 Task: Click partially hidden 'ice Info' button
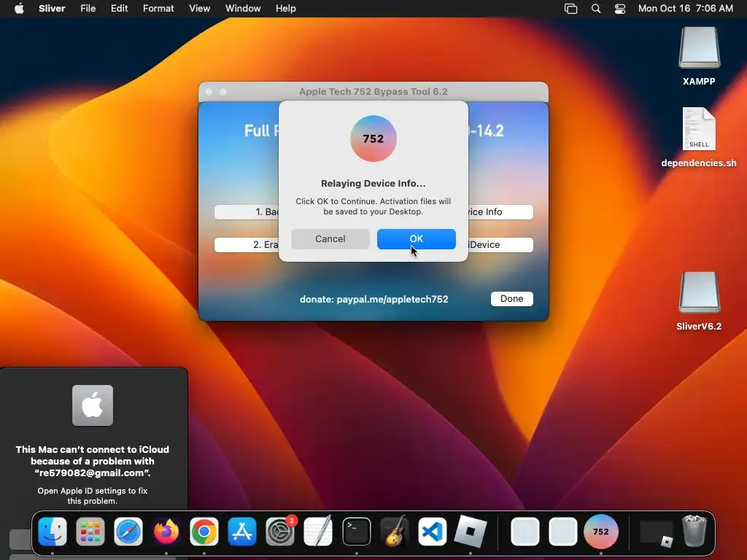pyautogui.click(x=500, y=212)
